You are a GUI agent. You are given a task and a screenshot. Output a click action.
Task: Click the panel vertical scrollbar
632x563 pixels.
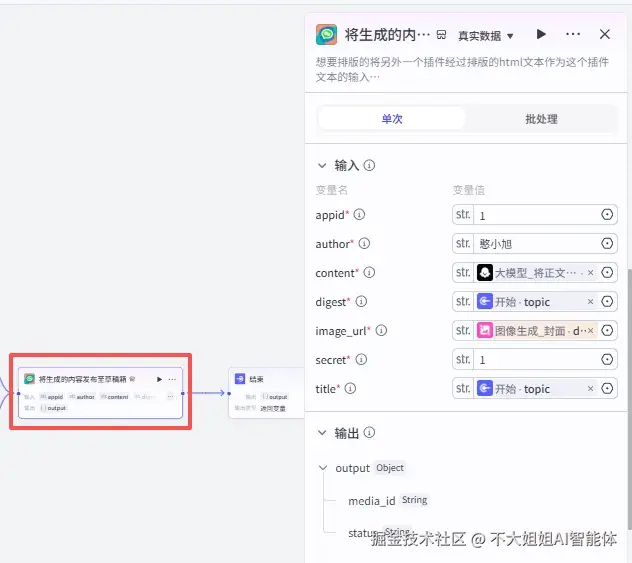629,398
